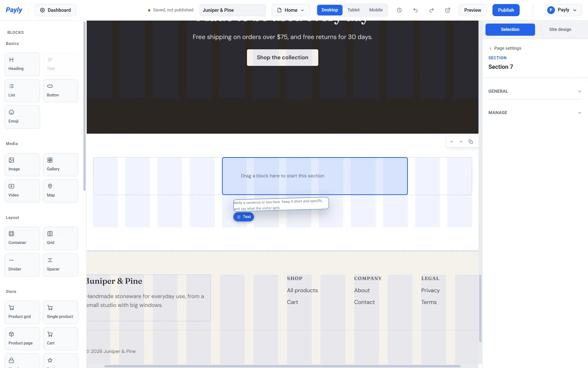Image resolution: width=588 pixels, height=368 pixels.
Task: Move Section 7 down
Action: pos(461,142)
